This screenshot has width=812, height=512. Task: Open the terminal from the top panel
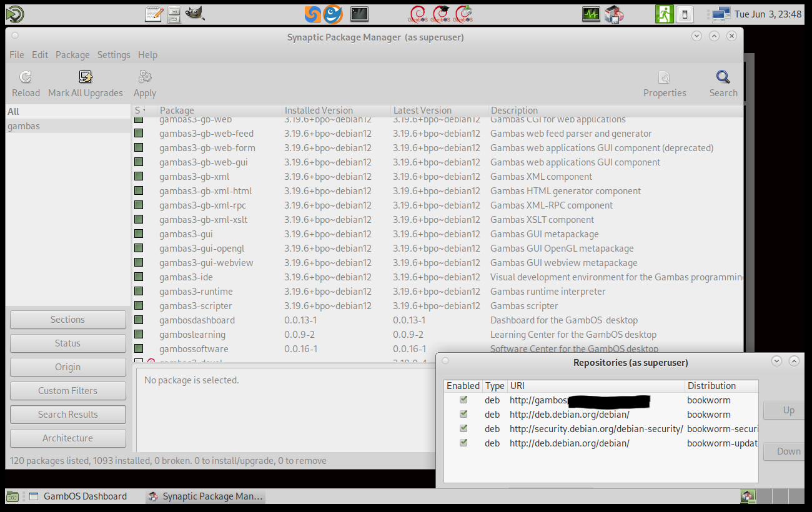pyautogui.click(x=359, y=14)
